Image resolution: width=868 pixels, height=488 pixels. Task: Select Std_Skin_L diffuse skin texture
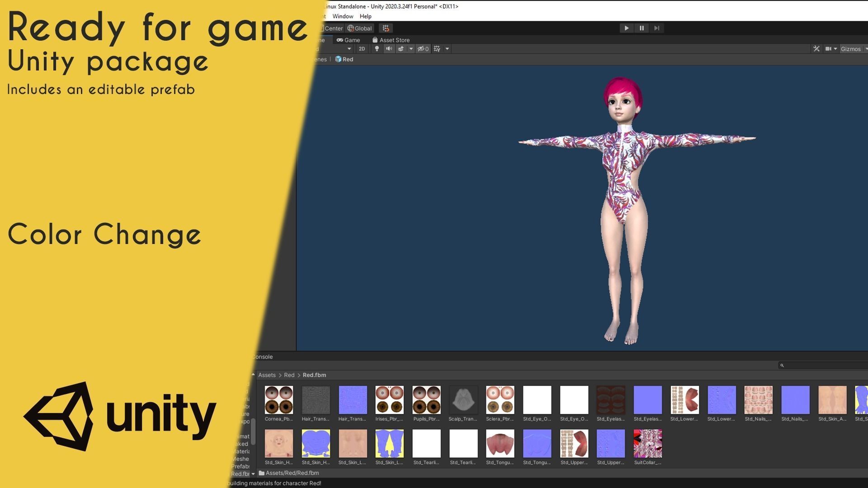click(x=353, y=447)
